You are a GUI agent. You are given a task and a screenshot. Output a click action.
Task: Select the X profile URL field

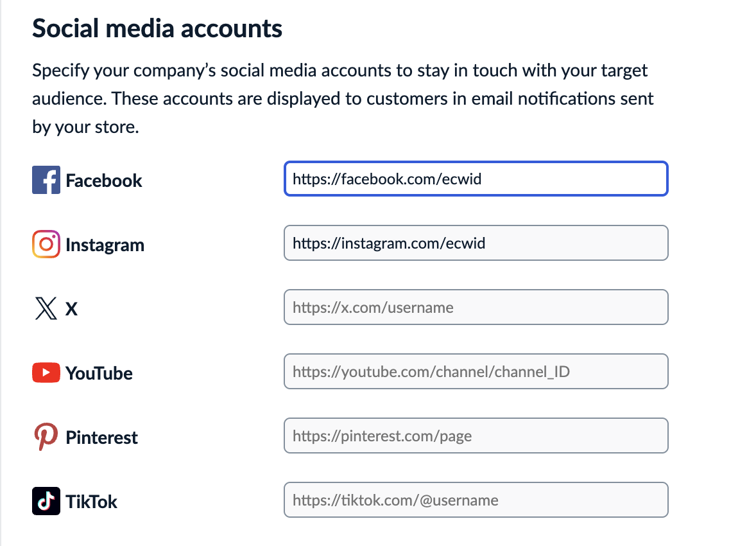coord(476,307)
